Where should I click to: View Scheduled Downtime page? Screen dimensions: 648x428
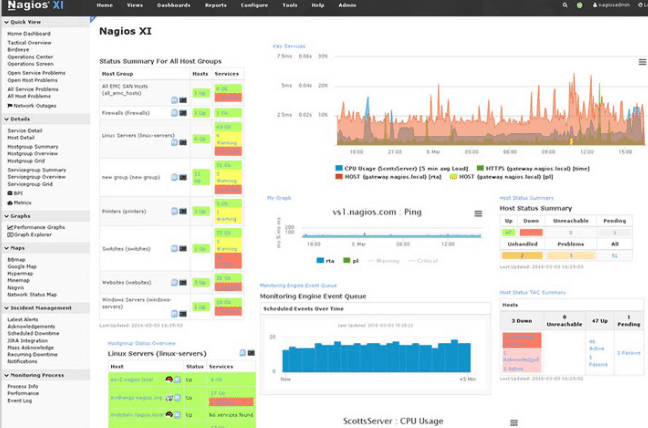33,333
